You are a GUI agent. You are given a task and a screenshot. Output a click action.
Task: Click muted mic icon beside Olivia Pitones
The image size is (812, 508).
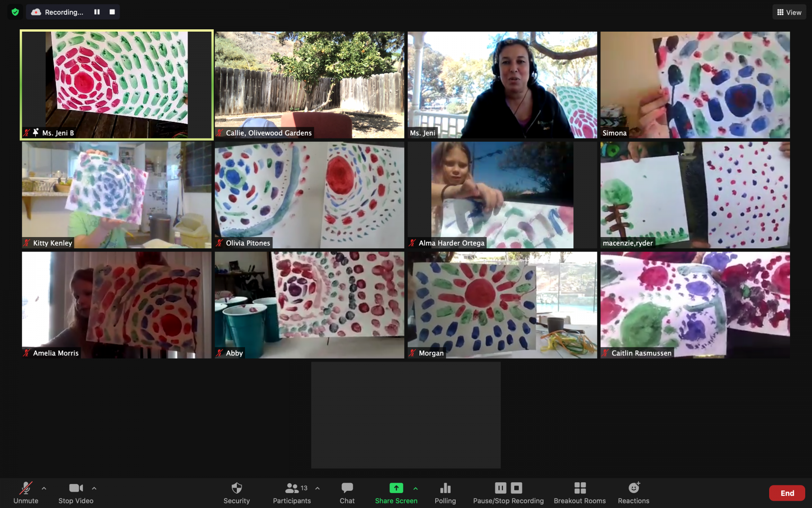click(220, 243)
